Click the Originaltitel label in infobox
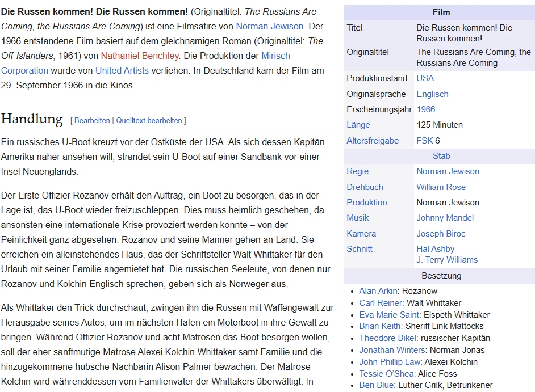The height and width of the screenshot is (392, 535). (367, 52)
